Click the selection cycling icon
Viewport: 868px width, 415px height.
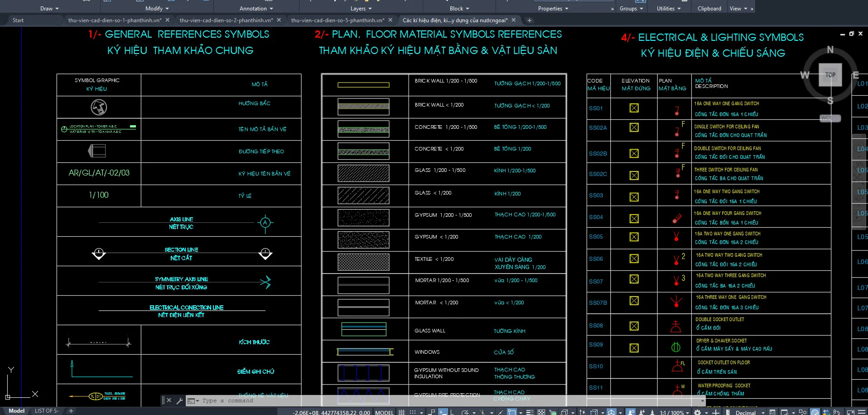click(553, 412)
